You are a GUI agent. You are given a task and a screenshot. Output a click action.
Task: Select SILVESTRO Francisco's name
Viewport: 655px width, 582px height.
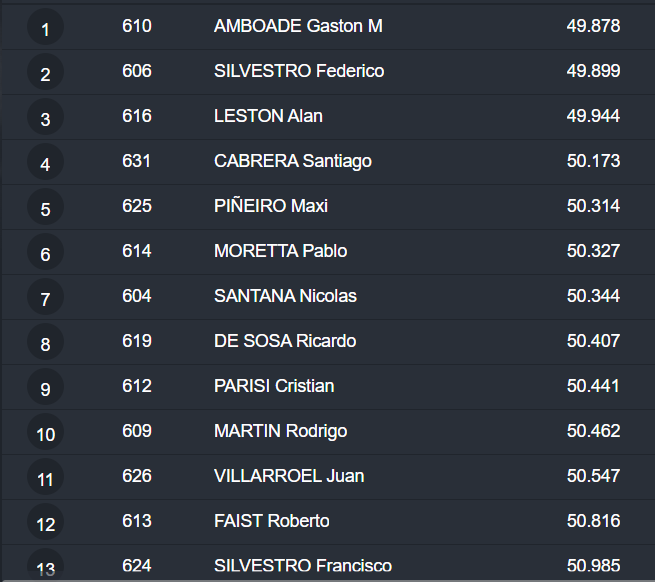(x=303, y=566)
